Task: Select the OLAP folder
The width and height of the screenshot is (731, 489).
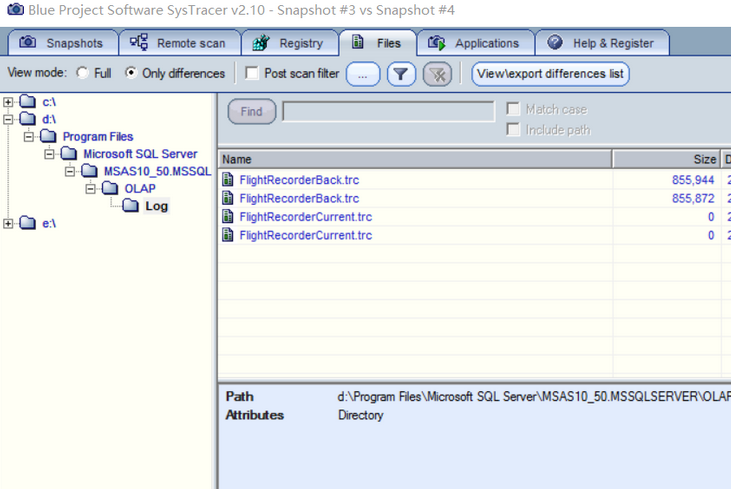Action: click(x=140, y=189)
